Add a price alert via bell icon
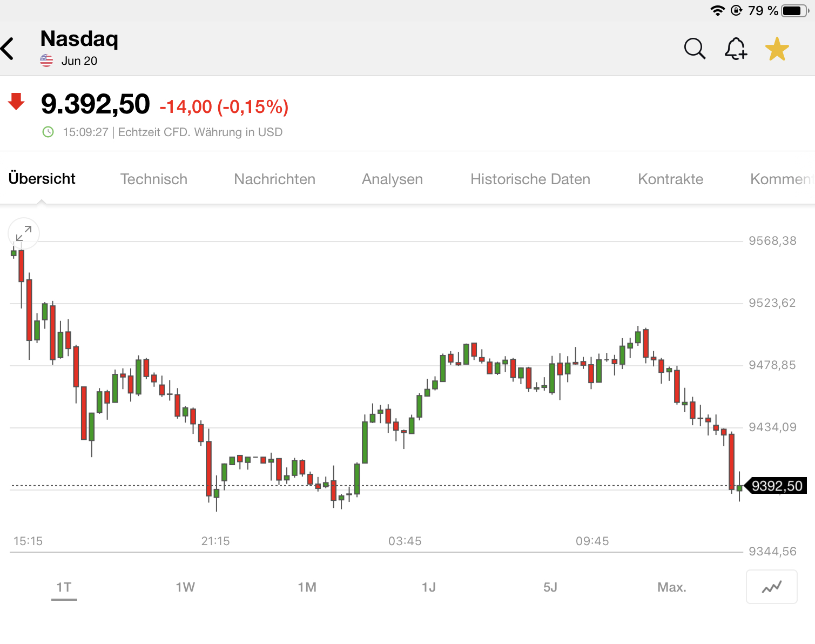Screen dimensions: 815x644 736,49
